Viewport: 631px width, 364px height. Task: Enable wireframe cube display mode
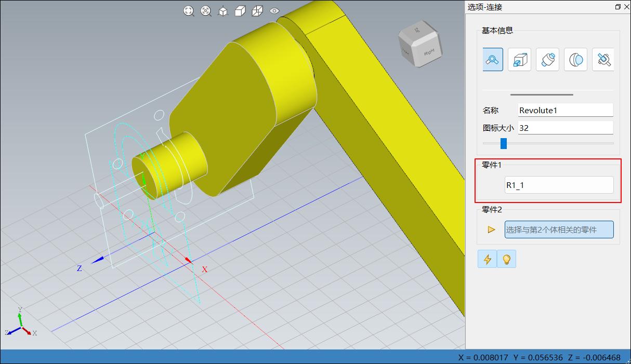257,11
